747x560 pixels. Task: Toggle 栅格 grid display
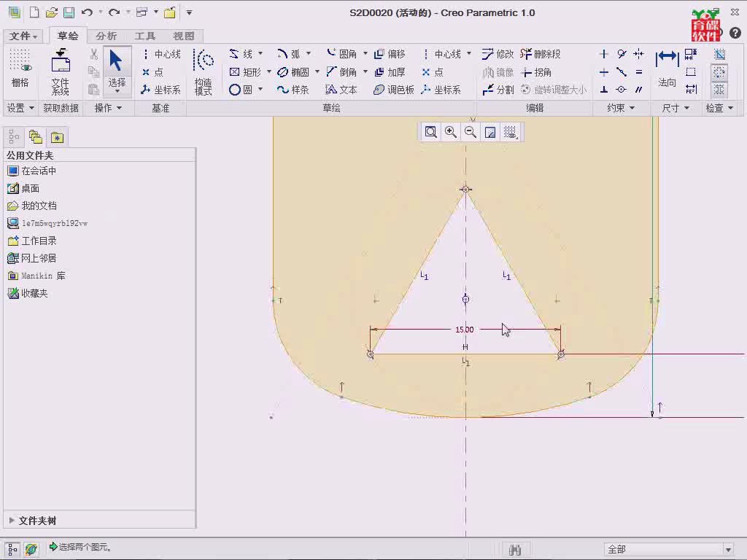20,68
